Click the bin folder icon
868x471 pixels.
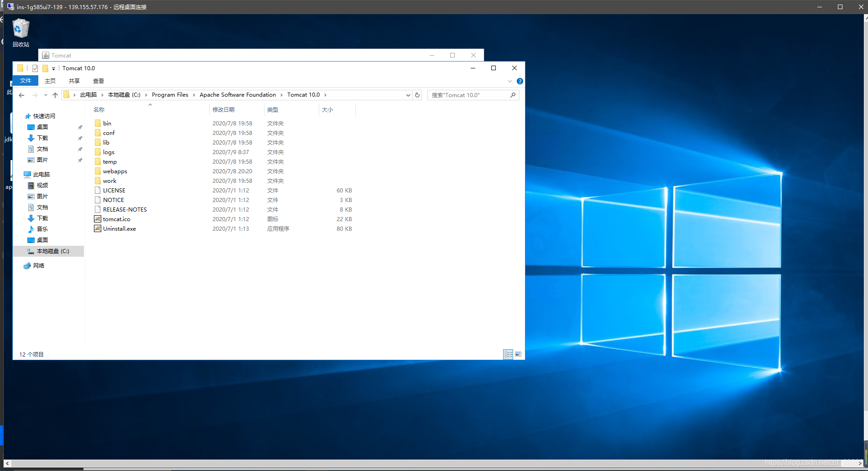[98, 123]
